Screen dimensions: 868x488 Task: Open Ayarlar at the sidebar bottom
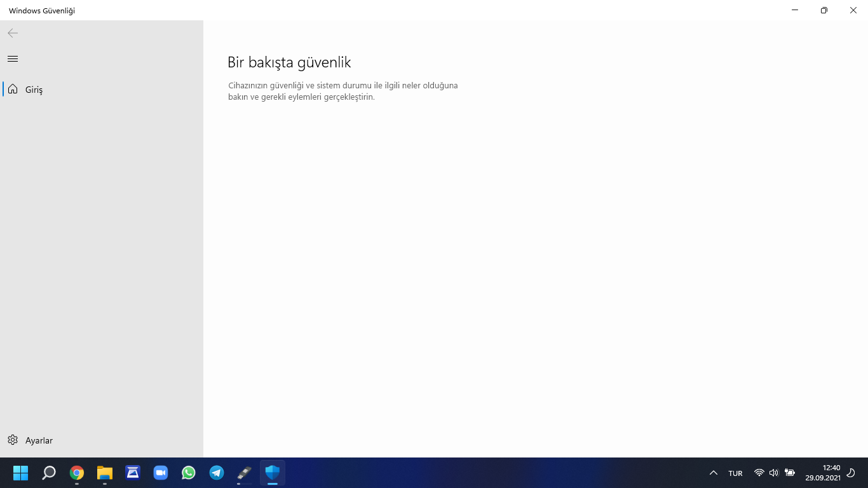click(102, 440)
